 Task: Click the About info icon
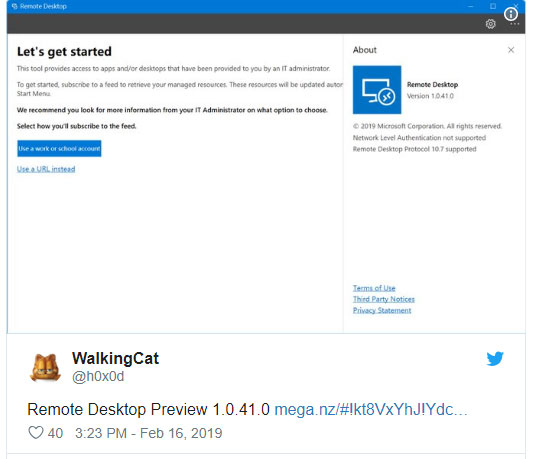click(510, 14)
